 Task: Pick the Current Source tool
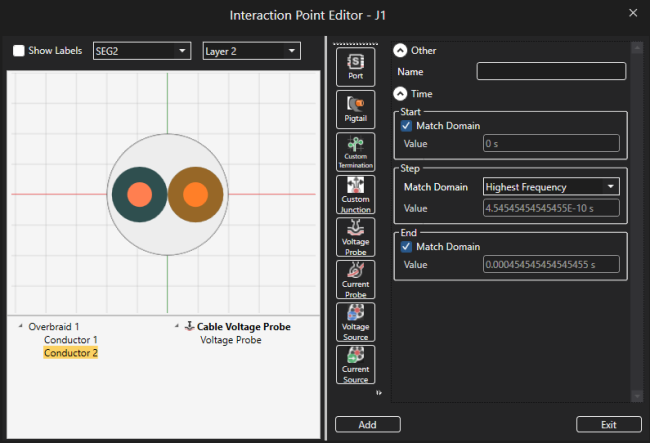[355, 365]
